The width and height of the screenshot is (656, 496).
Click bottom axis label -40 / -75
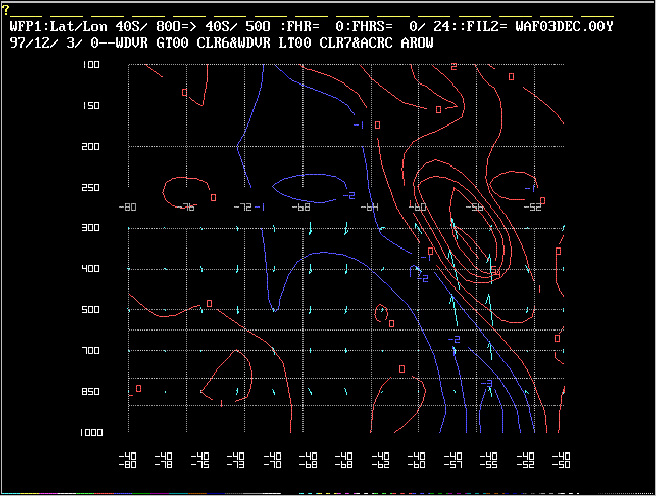point(200,460)
